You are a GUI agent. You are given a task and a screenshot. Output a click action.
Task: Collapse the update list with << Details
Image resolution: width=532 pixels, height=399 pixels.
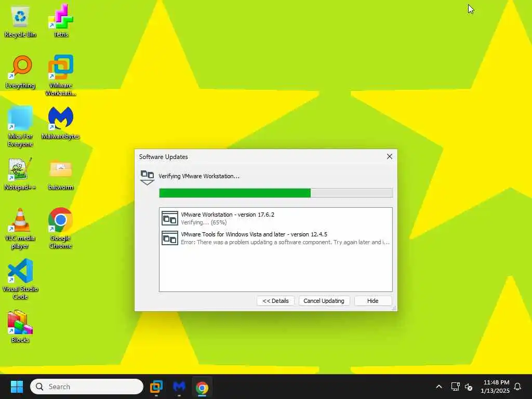click(x=275, y=301)
